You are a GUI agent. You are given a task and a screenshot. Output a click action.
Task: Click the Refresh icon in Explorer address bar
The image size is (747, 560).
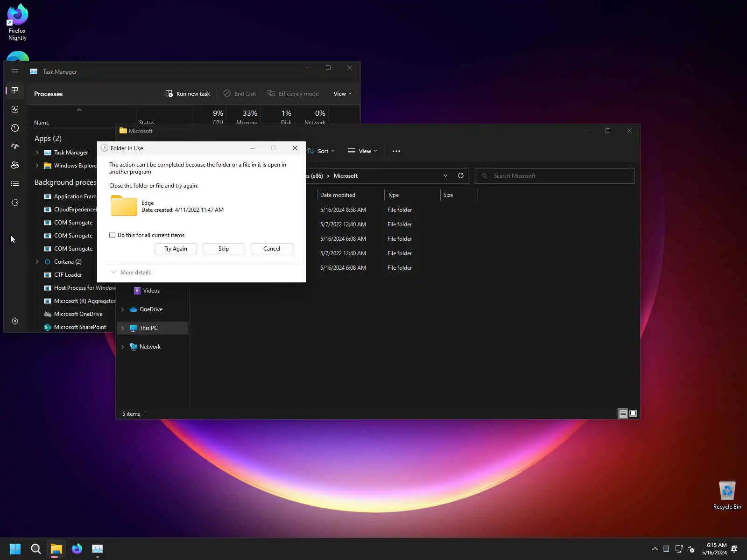[461, 175]
